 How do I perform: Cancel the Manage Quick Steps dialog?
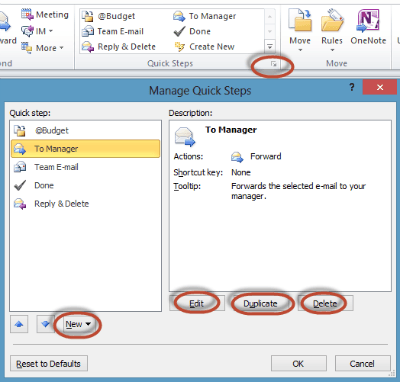pos(363,363)
